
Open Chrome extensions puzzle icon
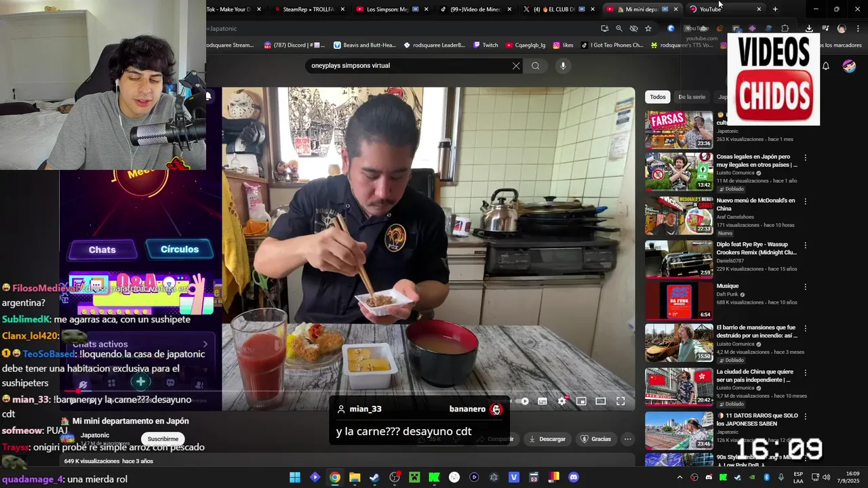point(785,28)
